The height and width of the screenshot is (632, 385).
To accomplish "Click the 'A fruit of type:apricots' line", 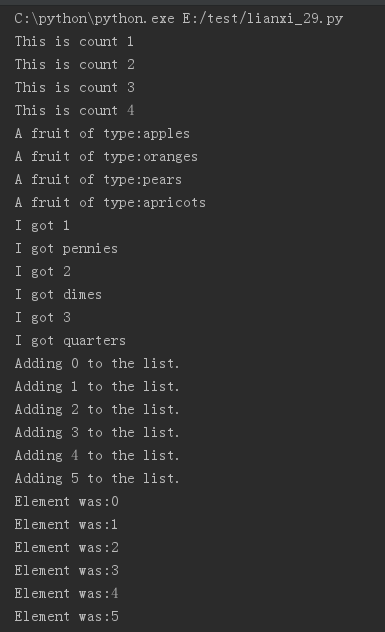I will 110,203.
